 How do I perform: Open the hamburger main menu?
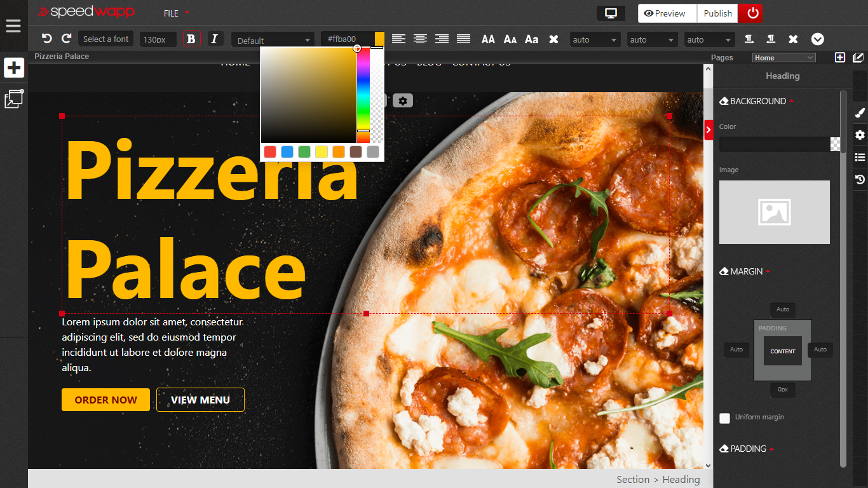[13, 26]
